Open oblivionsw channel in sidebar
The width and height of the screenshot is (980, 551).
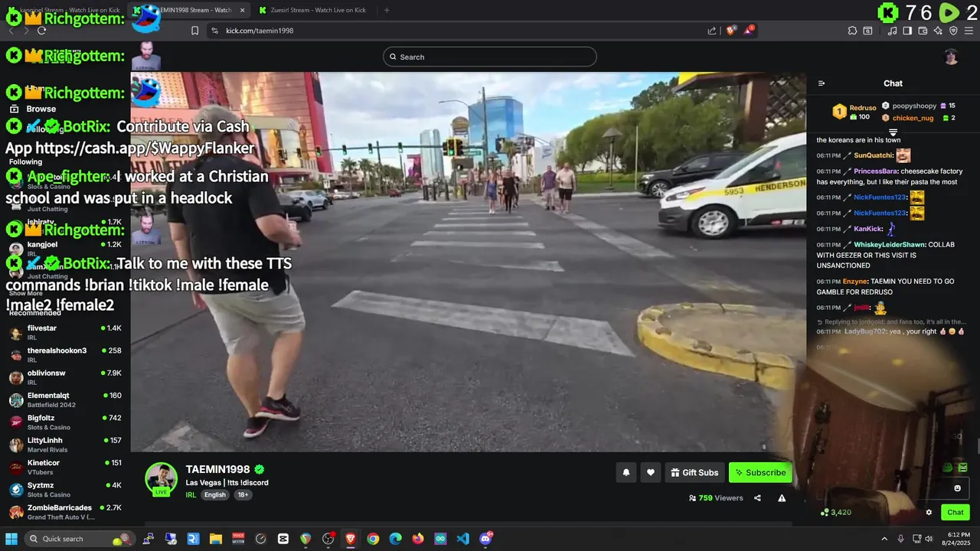point(65,377)
